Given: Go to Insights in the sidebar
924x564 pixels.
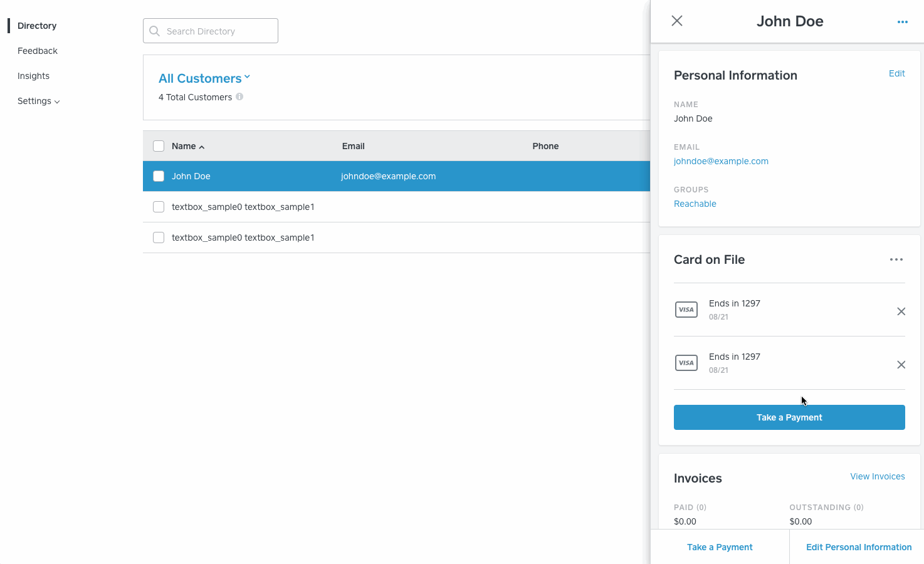Looking at the screenshot, I should coord(34,76).
